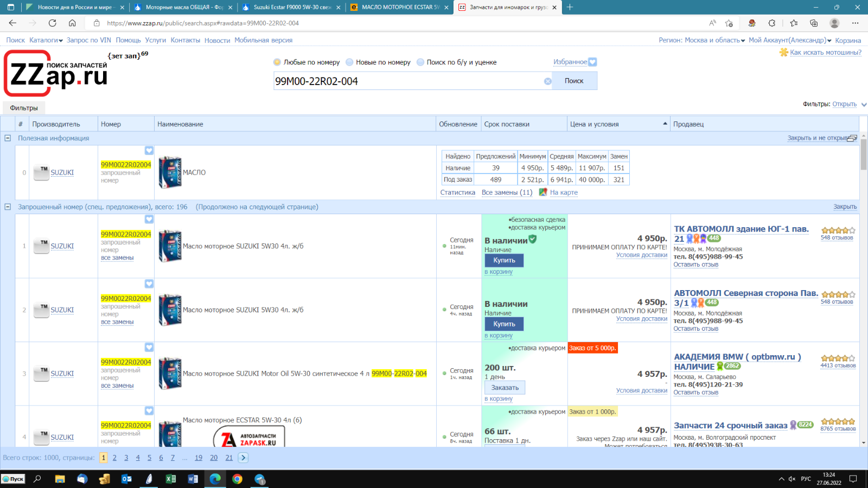Select the Новые по номеру radio option
This screenshot has width=868, height=488.
349,62
